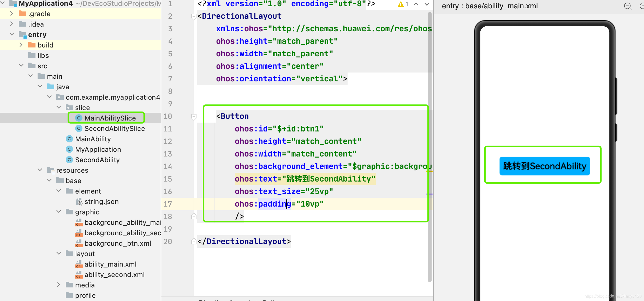Click MainAbilitySlice class icon

pyautogui.click(x=79, y=118)
